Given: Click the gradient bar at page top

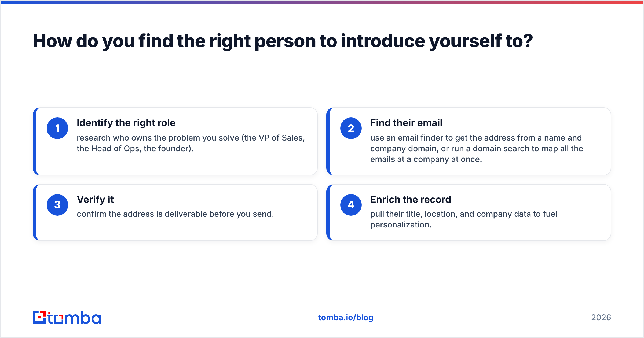Looking at the screenshot, I should 322,2.
